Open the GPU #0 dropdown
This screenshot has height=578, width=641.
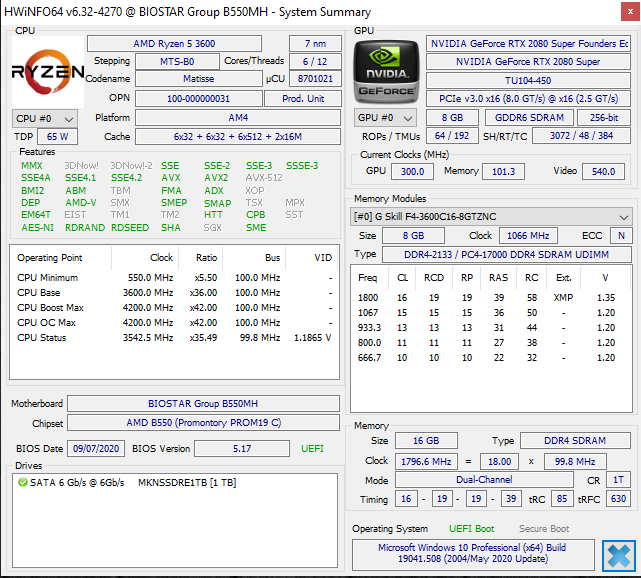tap(385, 118)
